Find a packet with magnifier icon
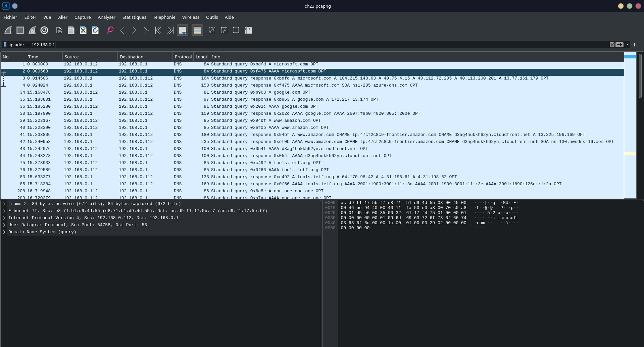644x347 pixels. coord(110,30)
